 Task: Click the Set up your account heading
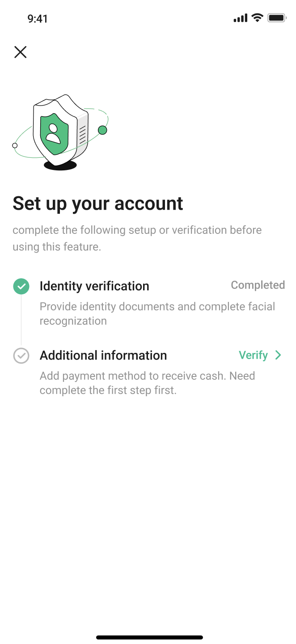coord(98,203)
